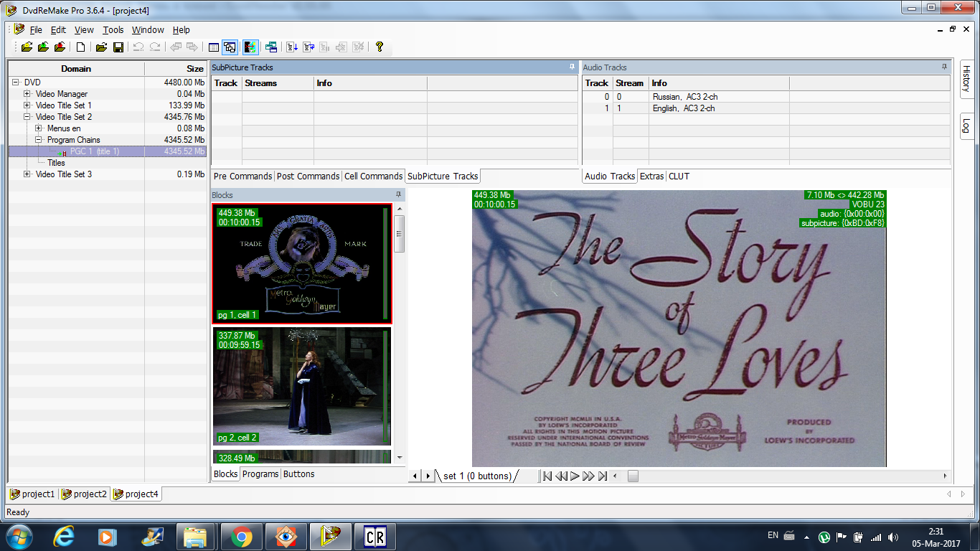This screenshot has height=551, width=980.
Task: Click the first import folder toolbar icon
Action: click(x=27, y=47)
